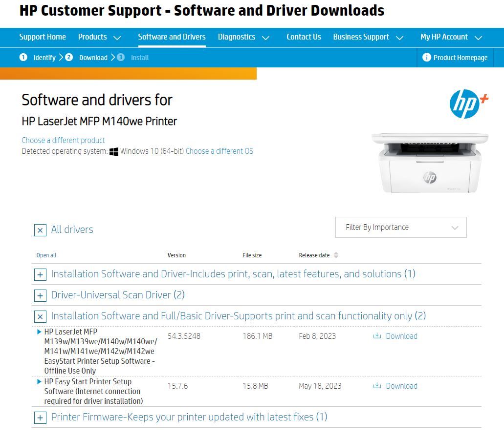Image resolution: width=504 pixels, height=438 pixels.
Task: Click the HP+ logo icon
Action: point(468,104)
